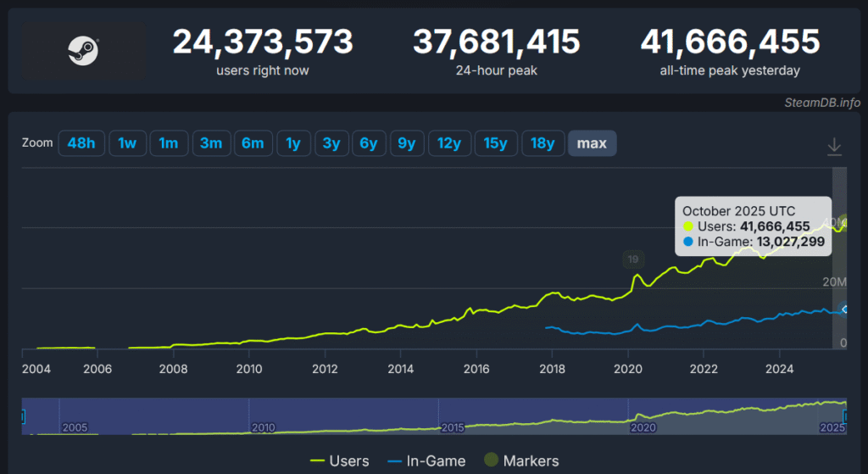Screen dimensions: 868x474
Task: Toggle the Users series in legend
Action: (x=340, y=461)
